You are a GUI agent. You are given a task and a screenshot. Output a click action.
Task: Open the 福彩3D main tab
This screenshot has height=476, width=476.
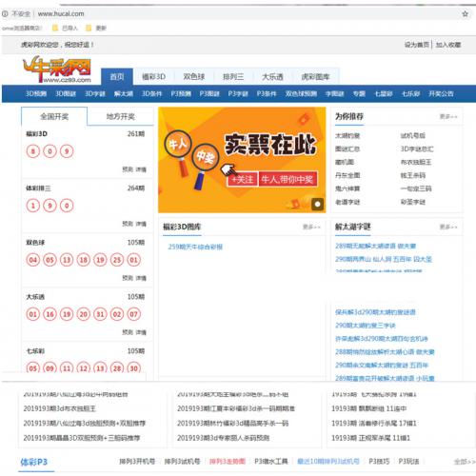(153, 77)
